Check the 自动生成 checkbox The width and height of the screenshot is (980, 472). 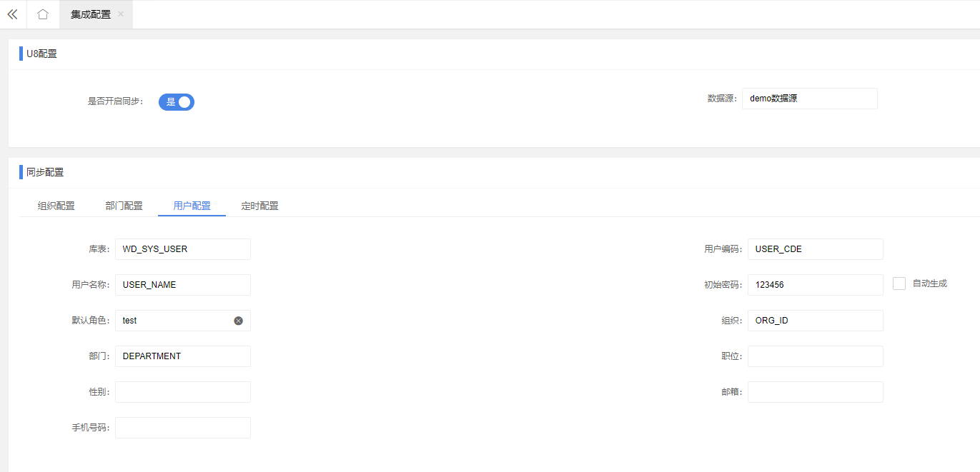899,283
